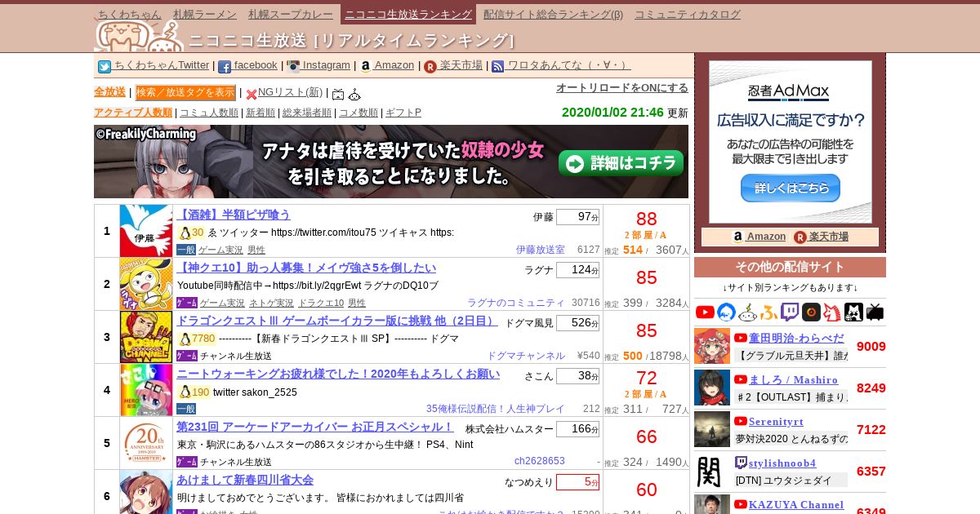Click ラグナ yellow avatar thumbnail in rank 2
The height and width of the screenshot is (514, 980).
click(x=146, y=284)
